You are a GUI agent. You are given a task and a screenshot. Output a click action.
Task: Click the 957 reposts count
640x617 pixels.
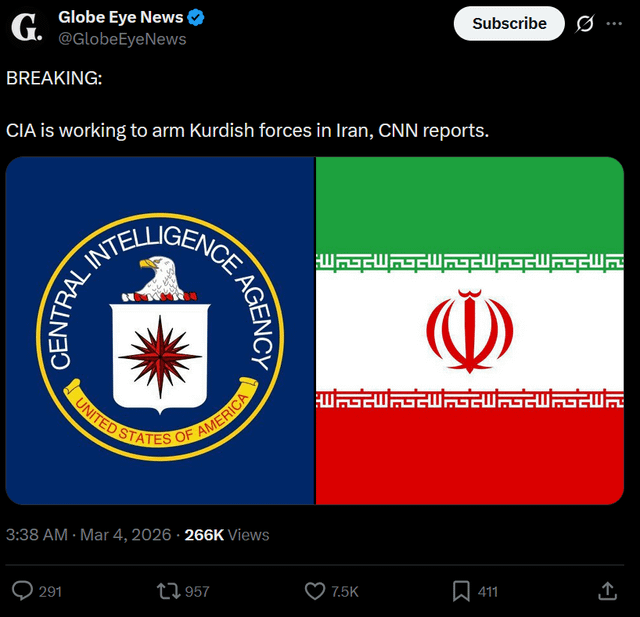pos(197,592)
